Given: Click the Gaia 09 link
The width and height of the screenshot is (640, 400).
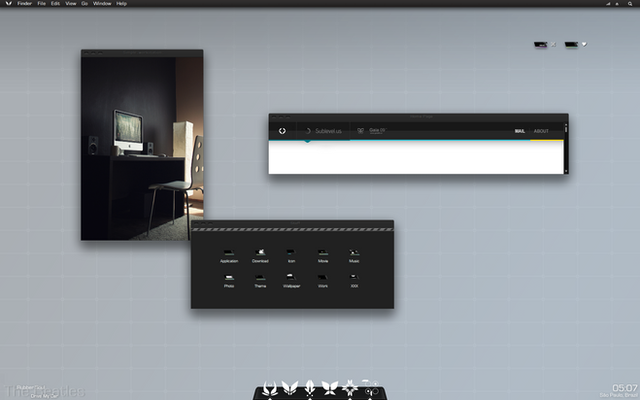Looking at the screenshot, I should (x=378, y=130).
